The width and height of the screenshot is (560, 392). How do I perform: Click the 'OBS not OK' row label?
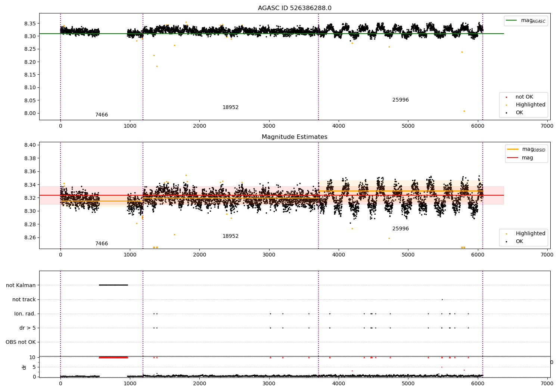(21, 342)
